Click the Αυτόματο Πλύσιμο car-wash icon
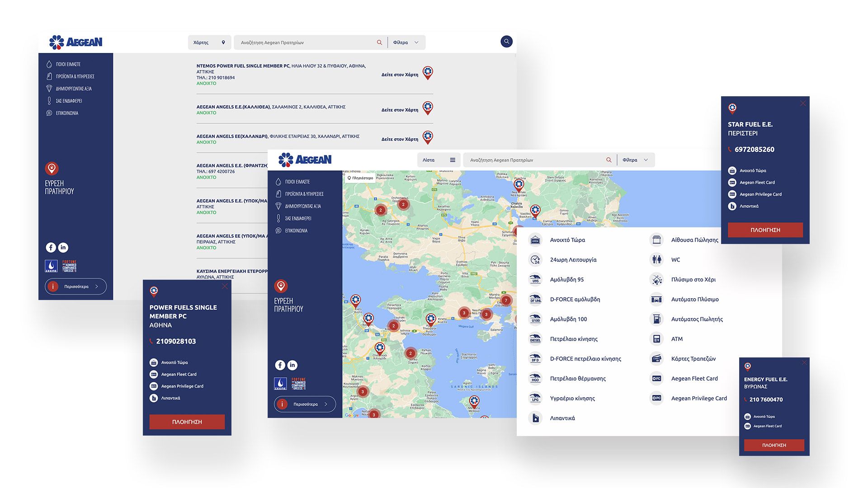This screenshot has width=868, height=488. pos(656,300)
